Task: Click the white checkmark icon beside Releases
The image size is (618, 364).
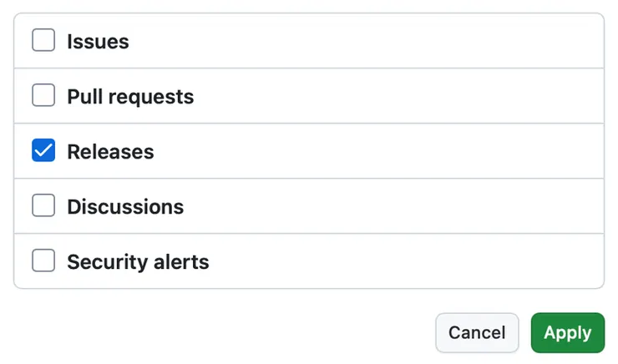Action: click(43, 150)
